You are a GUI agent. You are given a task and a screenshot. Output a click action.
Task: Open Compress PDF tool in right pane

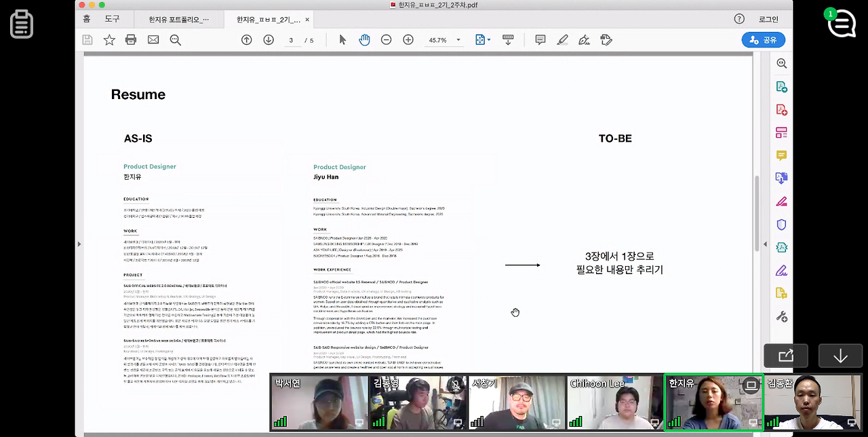781,248
